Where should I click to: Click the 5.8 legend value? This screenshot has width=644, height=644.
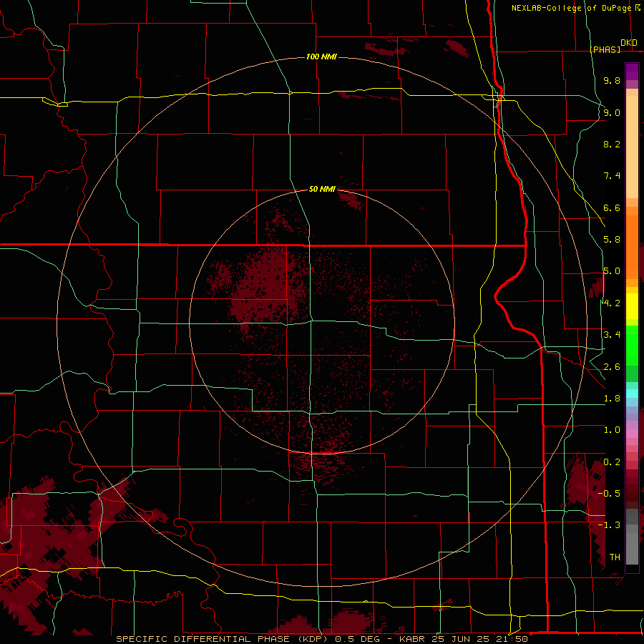click(612, 240)
